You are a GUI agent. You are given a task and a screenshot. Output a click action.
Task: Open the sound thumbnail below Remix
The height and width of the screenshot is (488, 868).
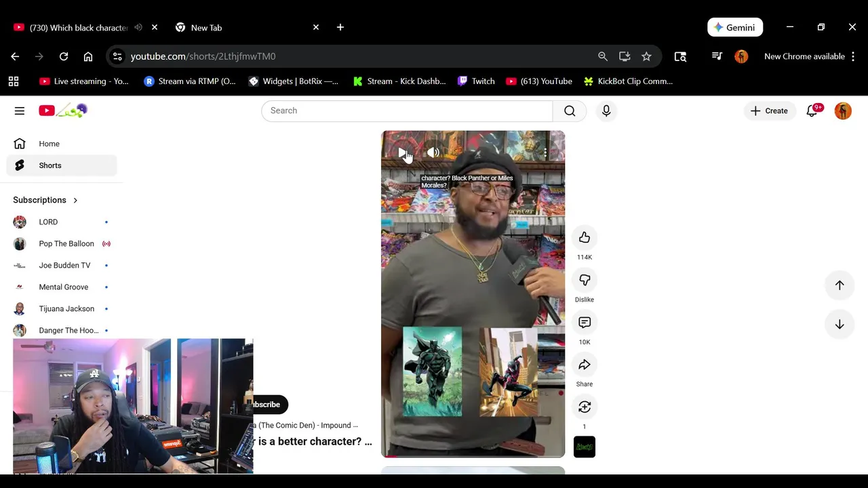pos(585,447)
